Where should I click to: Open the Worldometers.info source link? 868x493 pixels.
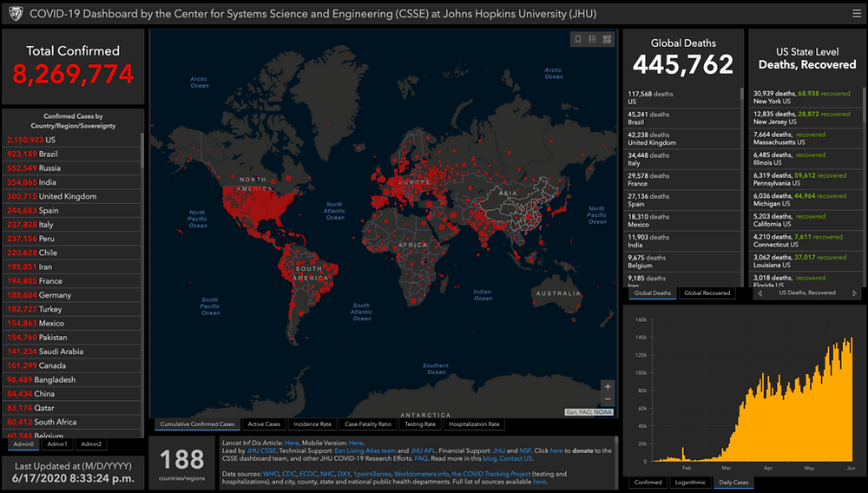point(421,474)
